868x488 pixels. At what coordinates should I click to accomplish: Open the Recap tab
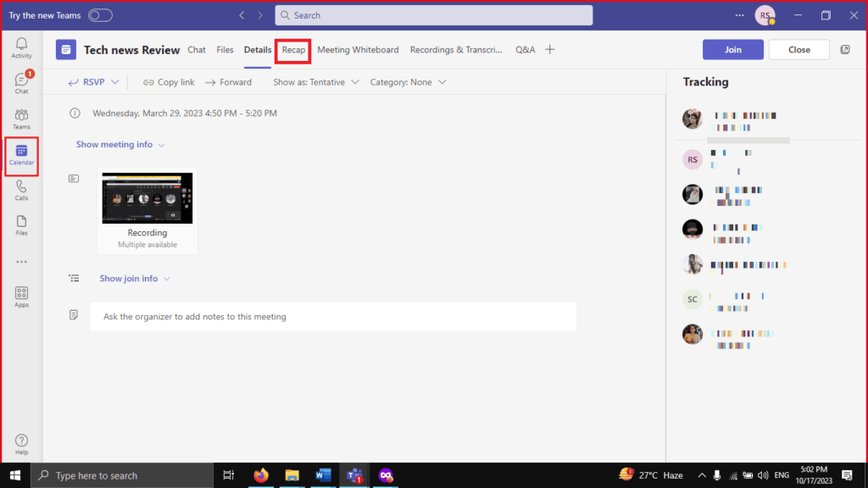click(x=293, y=50)
